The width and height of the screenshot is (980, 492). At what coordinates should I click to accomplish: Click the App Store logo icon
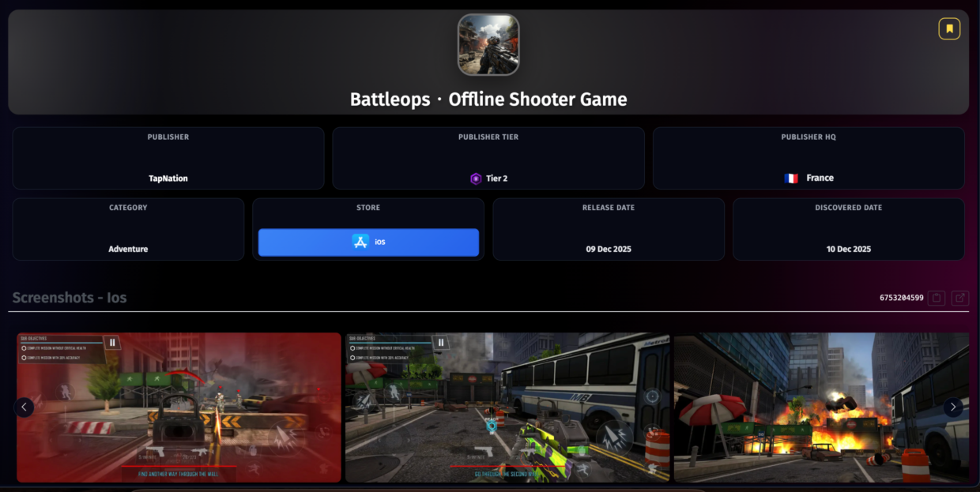[x=360, y=242]
